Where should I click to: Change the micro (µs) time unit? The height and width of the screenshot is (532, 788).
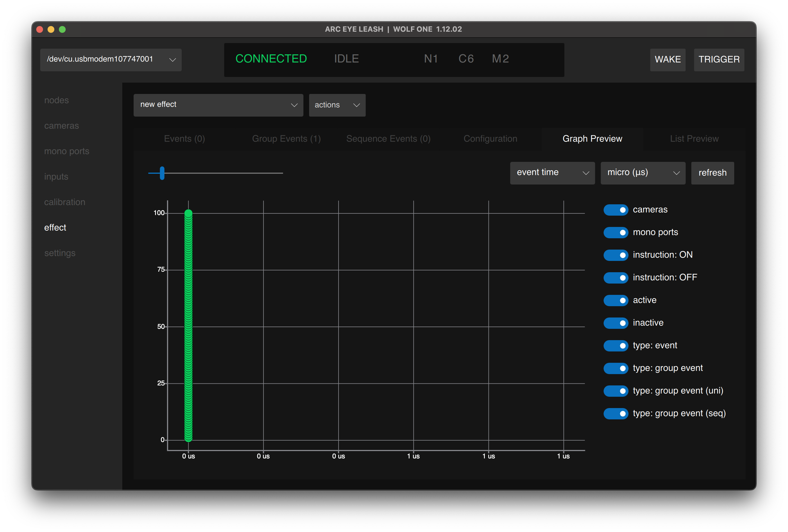pyautogui.click(x=643, y=173)
